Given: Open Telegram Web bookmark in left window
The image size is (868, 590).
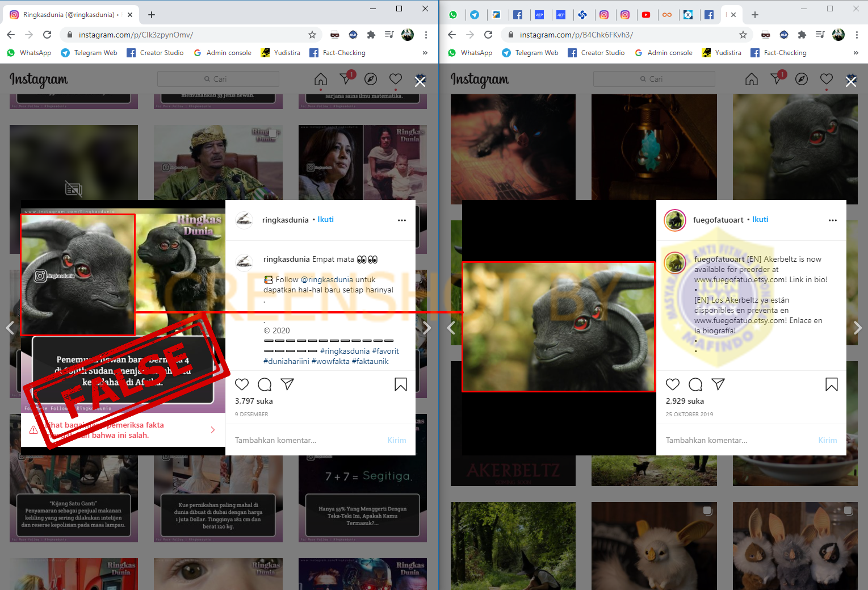Looking at the screenshot, I should (x=89, y=53).
